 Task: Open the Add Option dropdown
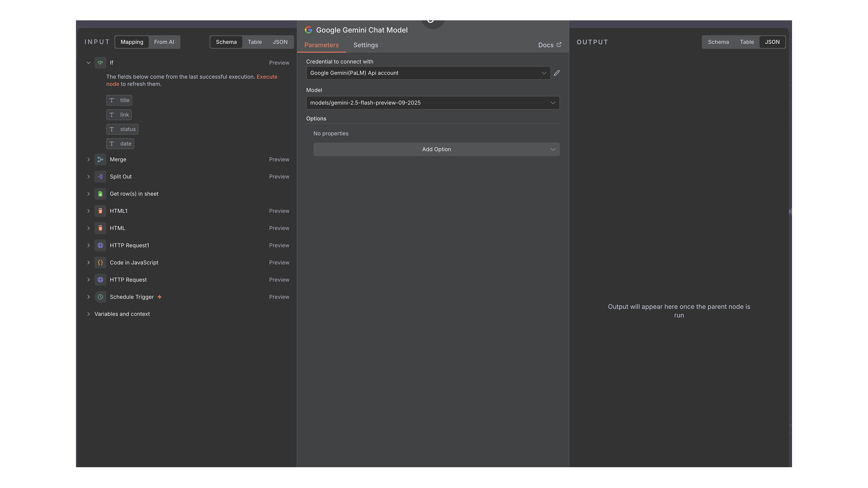436,150
